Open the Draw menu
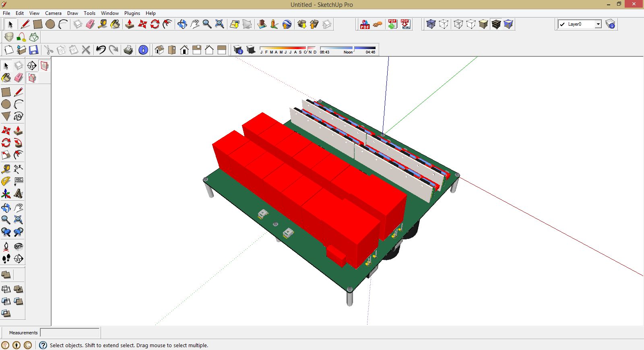This screenshot has height=350, width=644. [72, 13]
